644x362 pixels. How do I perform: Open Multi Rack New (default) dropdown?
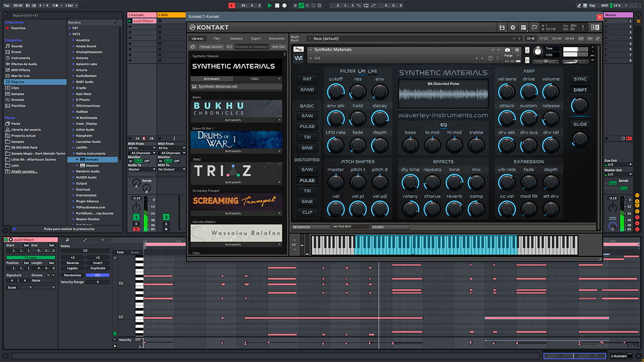pyautogui.click(x=414, y=39)
